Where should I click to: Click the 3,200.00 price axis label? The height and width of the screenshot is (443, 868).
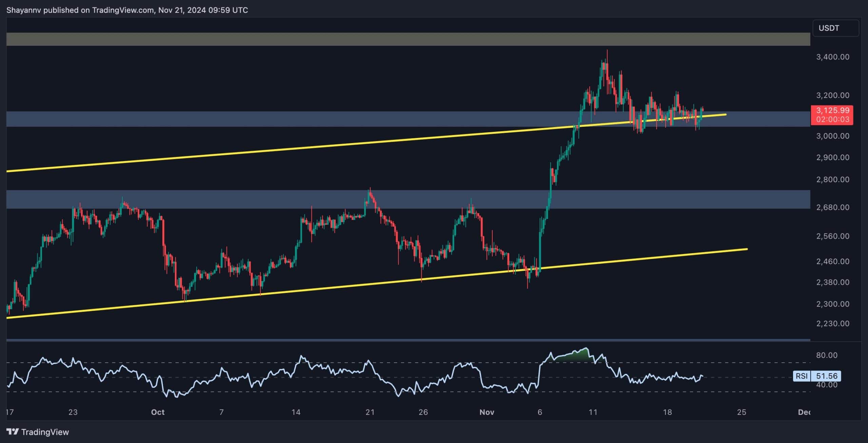(x=833, y=95)
